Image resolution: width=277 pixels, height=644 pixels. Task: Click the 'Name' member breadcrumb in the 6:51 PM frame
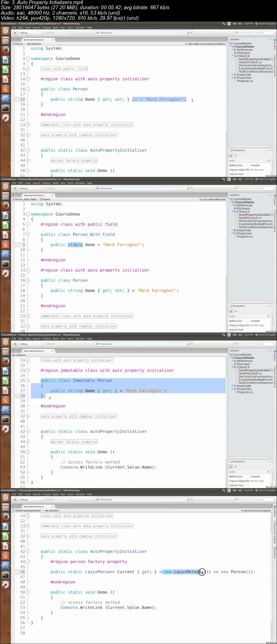click(45, 199)
